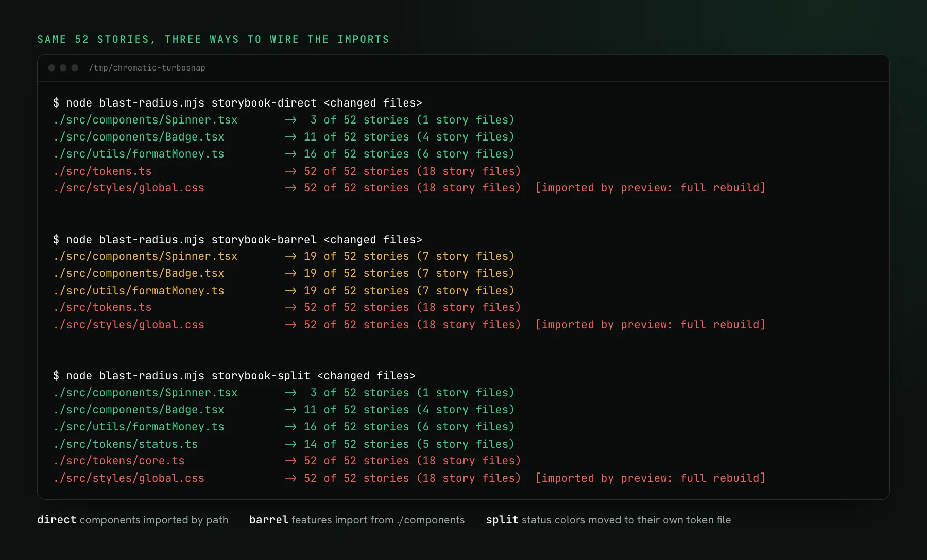Click formatMoney.ts path in storybook-barrel block
Image resolution: width=927 pixels, height=560 pixels.
pos(139,291)
